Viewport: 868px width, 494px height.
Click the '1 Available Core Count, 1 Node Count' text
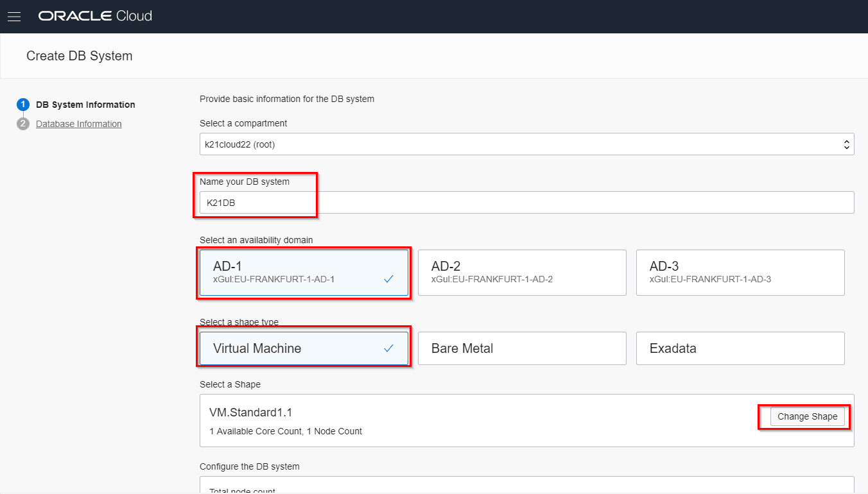point(286,431)
